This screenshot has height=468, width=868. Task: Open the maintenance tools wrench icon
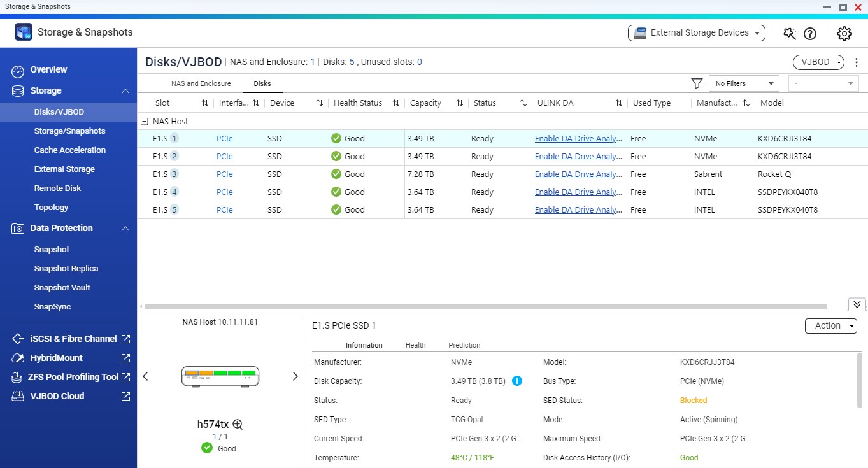click(790, 34)
